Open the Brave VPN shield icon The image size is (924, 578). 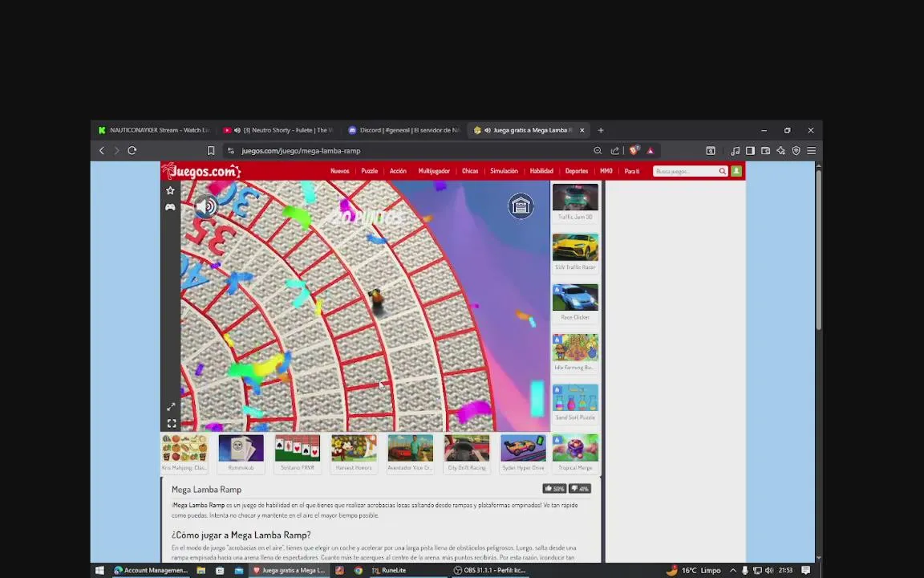796,151
